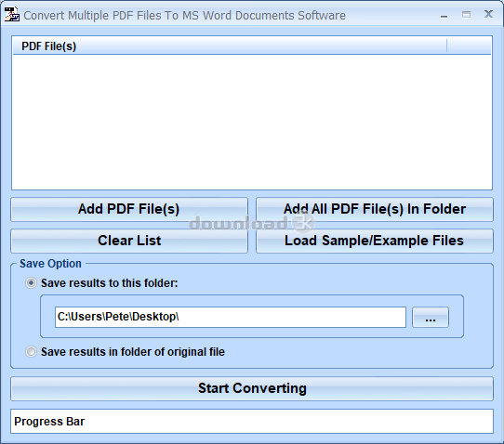The width and height of the screenshot is (504, 444).
Task: Browse for output folder with the ... button
Action: click(x=431, y=317)
